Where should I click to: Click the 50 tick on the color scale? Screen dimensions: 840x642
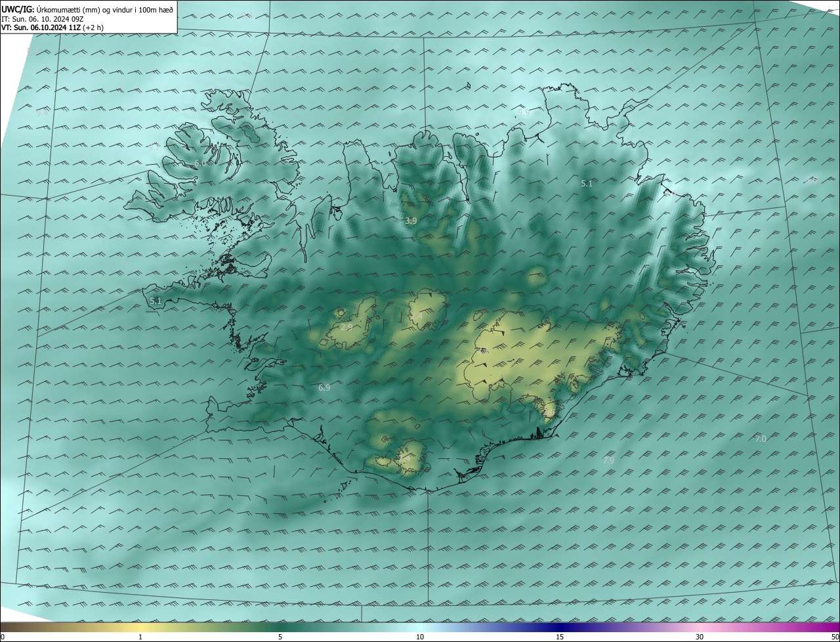point(835,637)
